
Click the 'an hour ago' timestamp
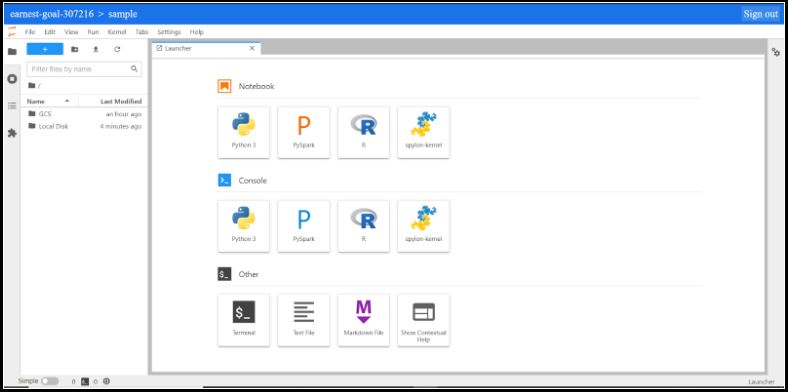click(x=124, y=114)
